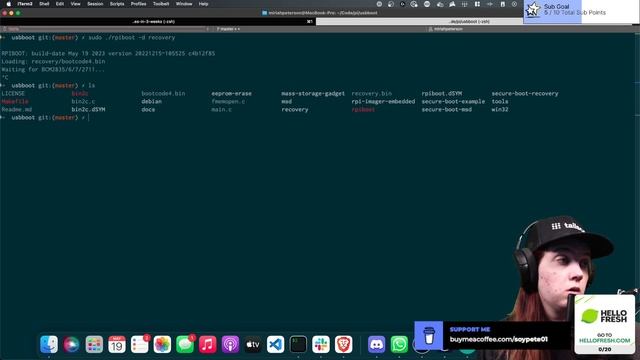Open the Photos app

pos(162,344)
